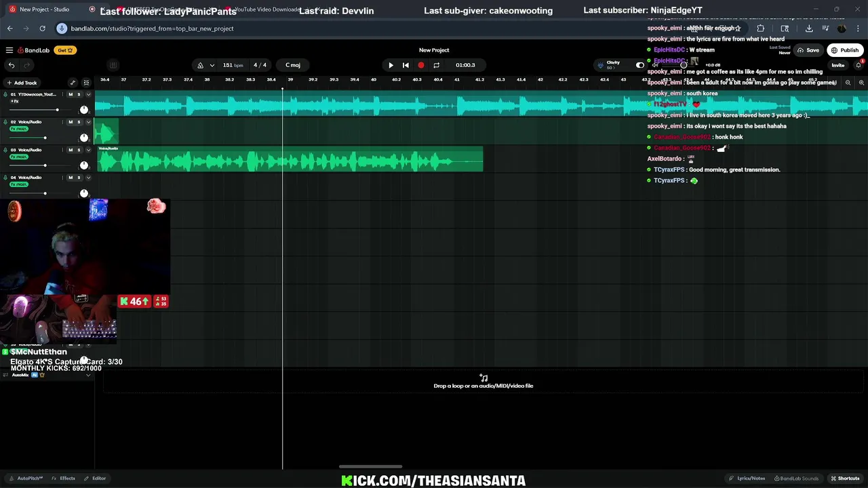Expand track 03 options chevron
The width and height of the screenshot is (868, 488).
tap(88, 150)
